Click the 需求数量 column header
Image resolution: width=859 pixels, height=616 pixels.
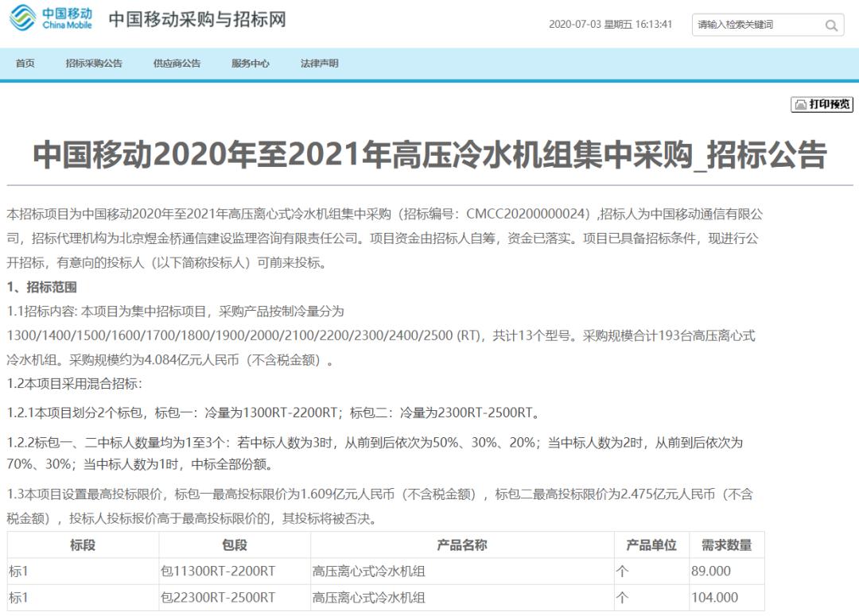725,545
